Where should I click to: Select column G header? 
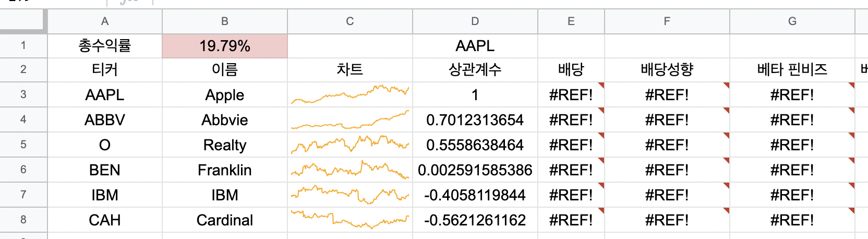click(792, 21)
